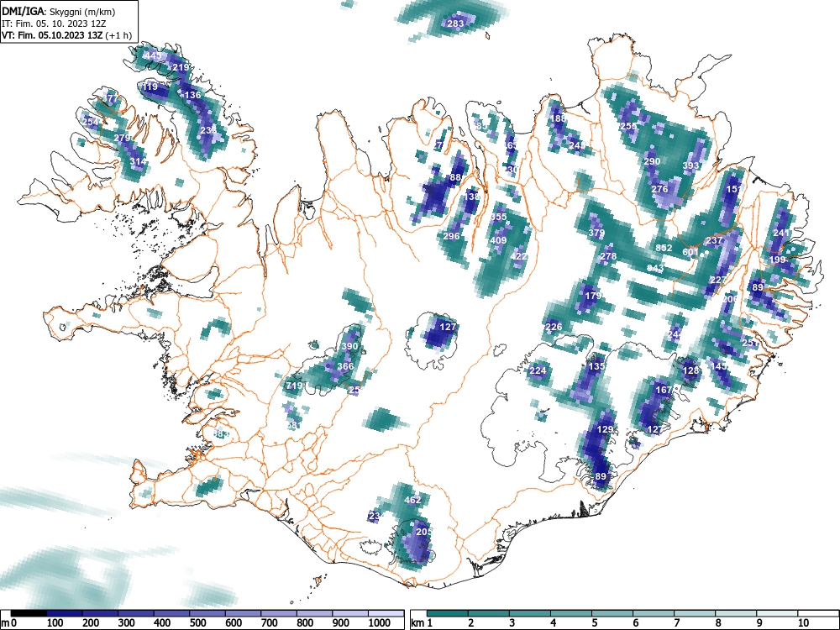The image size is (840, 630).
Task: Click the visibility value 188 on the map
Action: click(559, 118)
